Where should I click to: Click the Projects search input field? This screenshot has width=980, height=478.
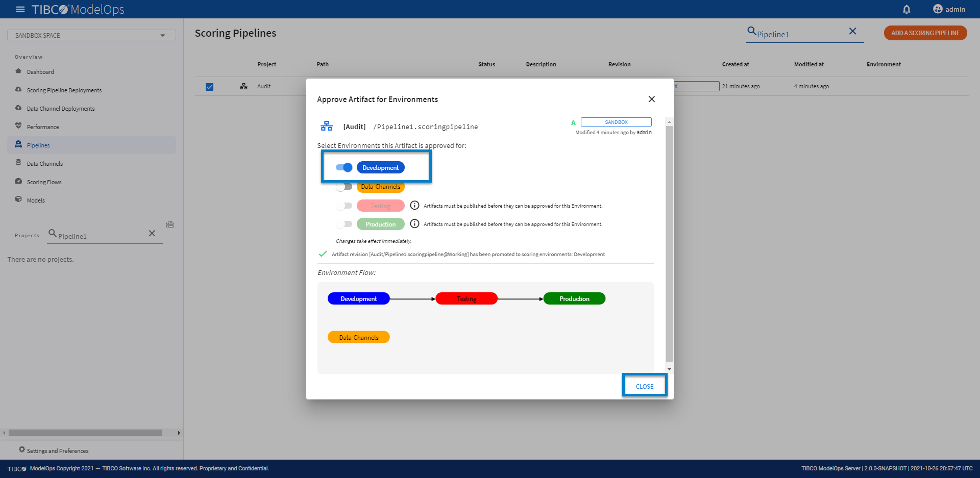tap(102, 236)
